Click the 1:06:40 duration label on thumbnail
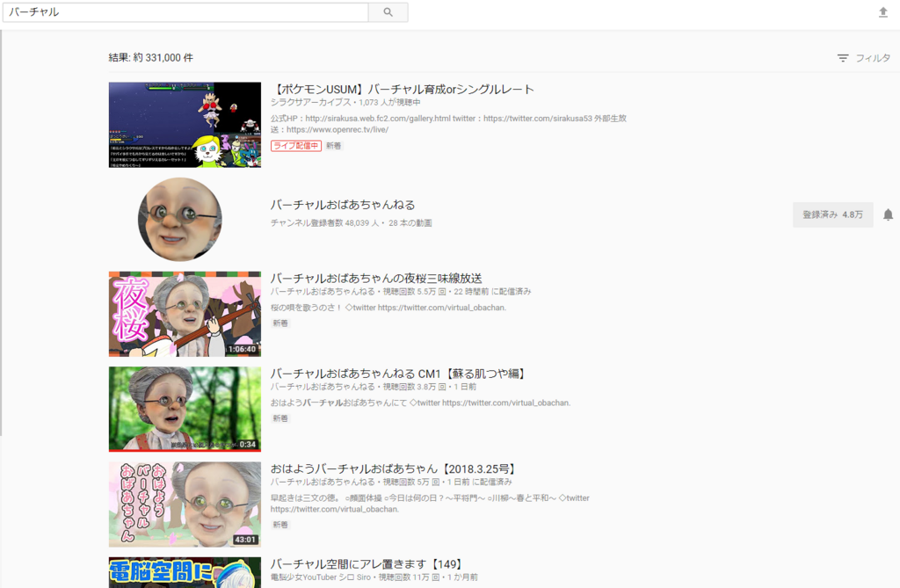Viewport: 900px width, 588px height. click(242, 349)
